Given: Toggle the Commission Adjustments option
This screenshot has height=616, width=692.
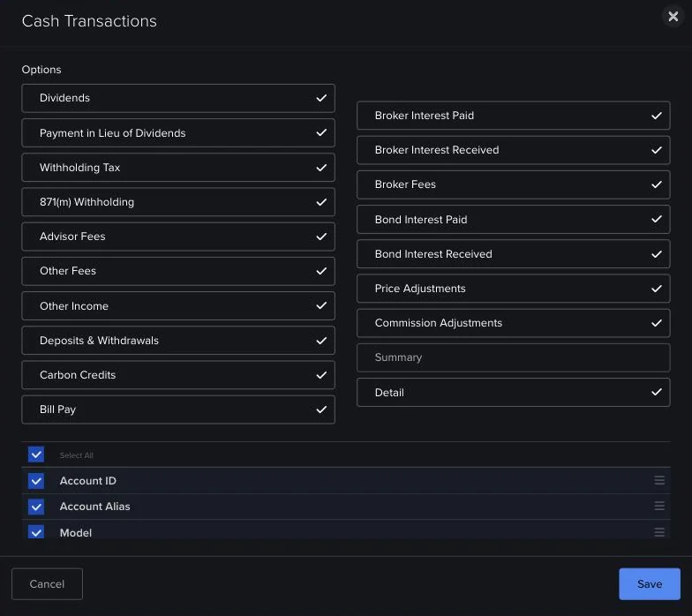Looking at the screenshot, I should pyautogui.click(x=514, y=323).
